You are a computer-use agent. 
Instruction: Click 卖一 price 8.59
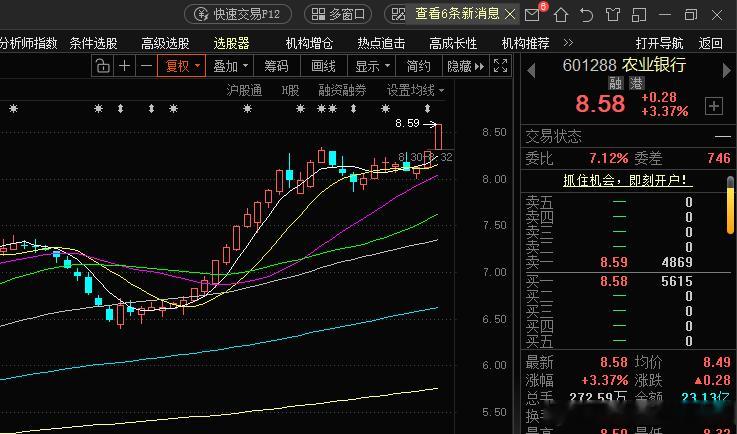tap(614, 262)
